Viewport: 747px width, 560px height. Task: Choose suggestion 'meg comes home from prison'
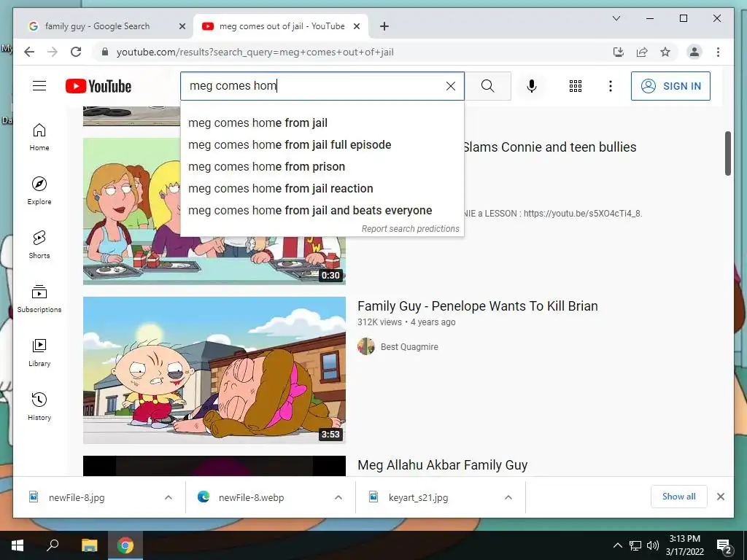[322, 167]
